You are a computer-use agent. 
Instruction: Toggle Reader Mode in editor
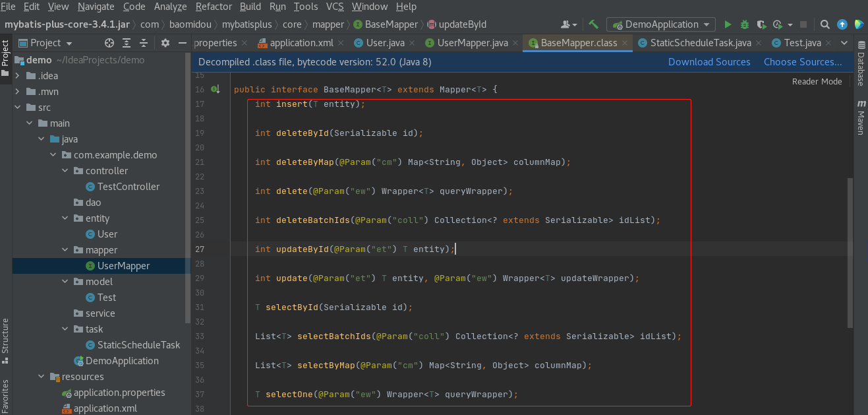coord(817,82)
